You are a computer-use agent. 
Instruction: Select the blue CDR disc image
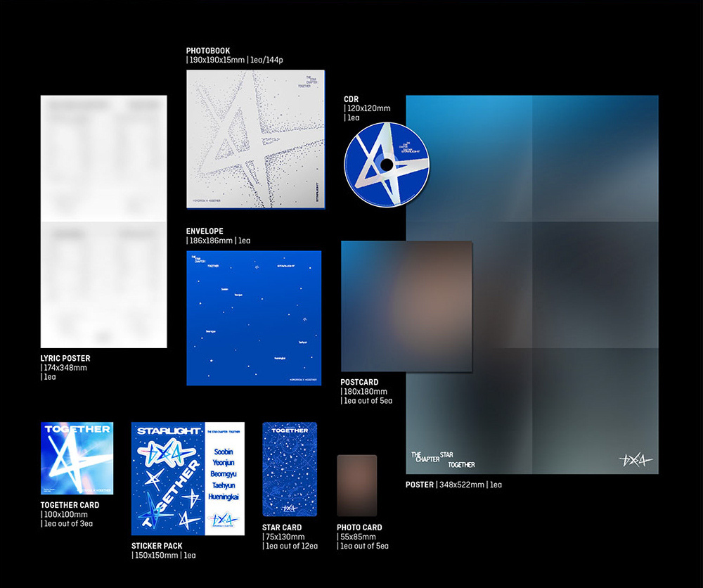(387, 165)
